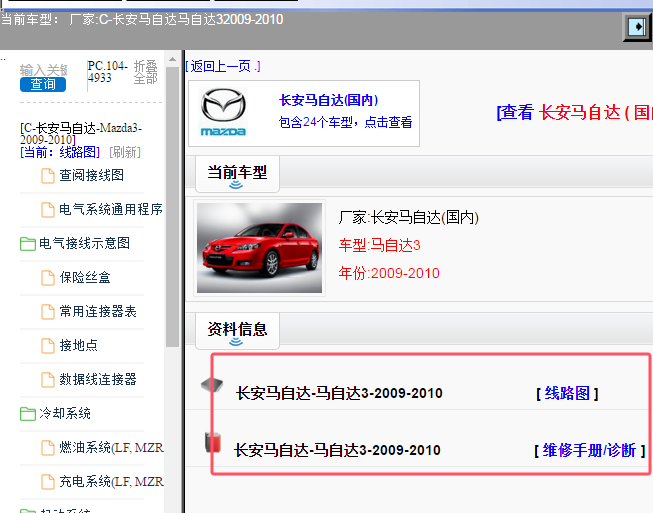The height and width of the screenshot is (513, 653).
Task: Select 保险丝盒 tree item
Action: 85,277
